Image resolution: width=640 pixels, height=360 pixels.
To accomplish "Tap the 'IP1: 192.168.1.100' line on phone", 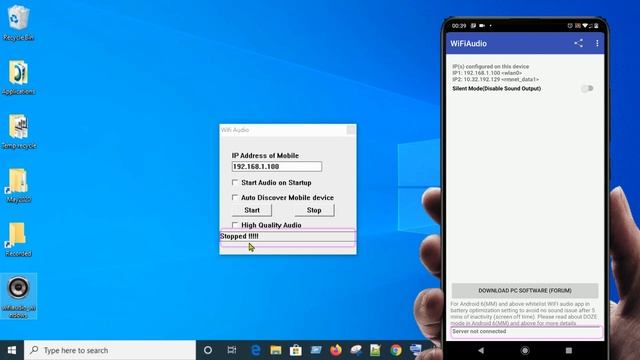I will point(487,73).
